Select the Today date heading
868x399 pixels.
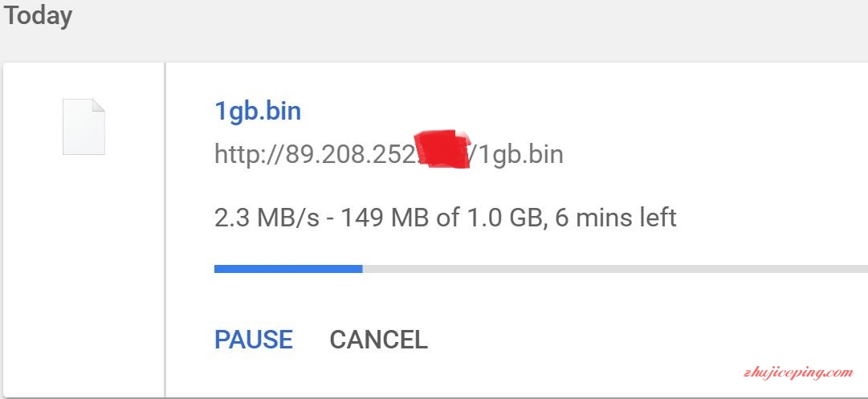click(x=38, y=15)
